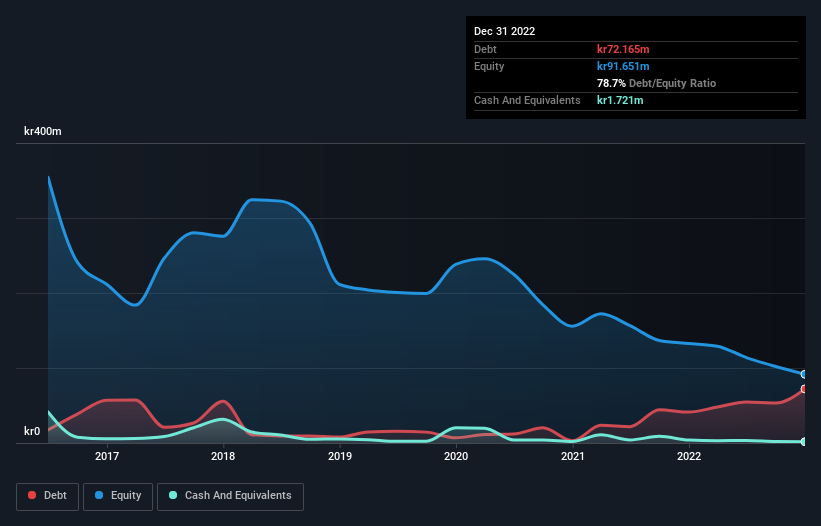Click the Dec 31 2022 tooltip date
This screenshot has width=821, height=526.
(x=504, y=31)
